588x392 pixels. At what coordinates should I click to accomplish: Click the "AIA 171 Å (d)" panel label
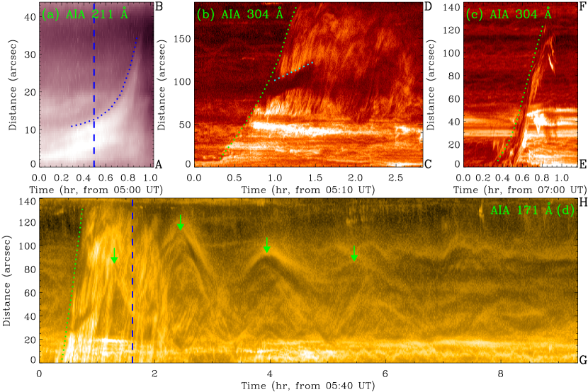(x=533, y=210)
